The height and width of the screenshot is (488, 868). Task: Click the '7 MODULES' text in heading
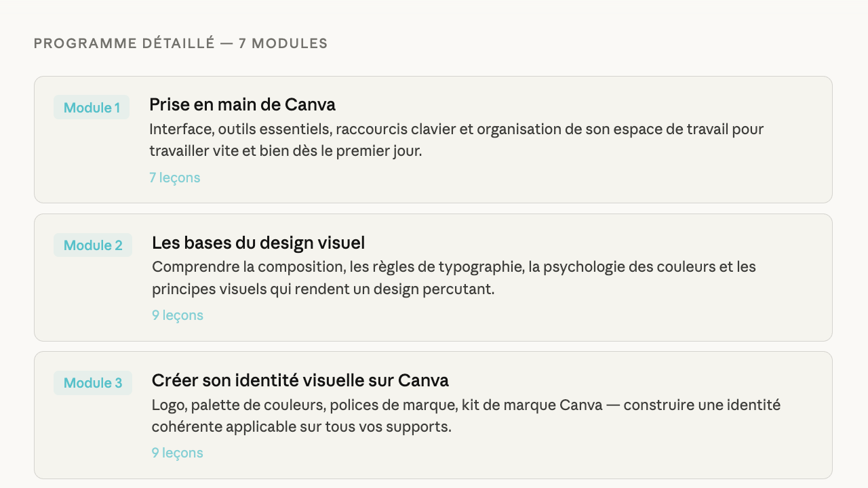(x=283, y=43)
